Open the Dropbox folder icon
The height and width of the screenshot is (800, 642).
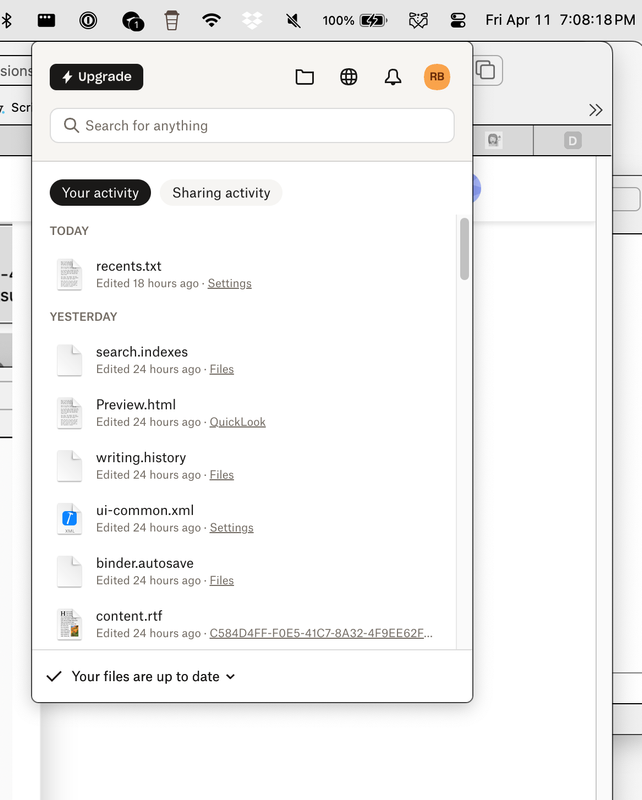(305, 77)
